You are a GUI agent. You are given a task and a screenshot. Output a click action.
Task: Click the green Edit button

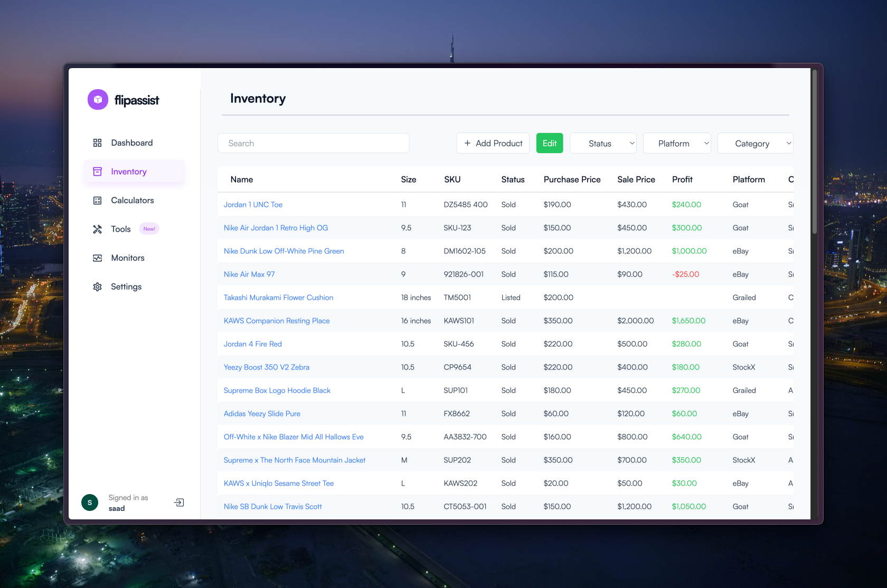click(550, 143)
